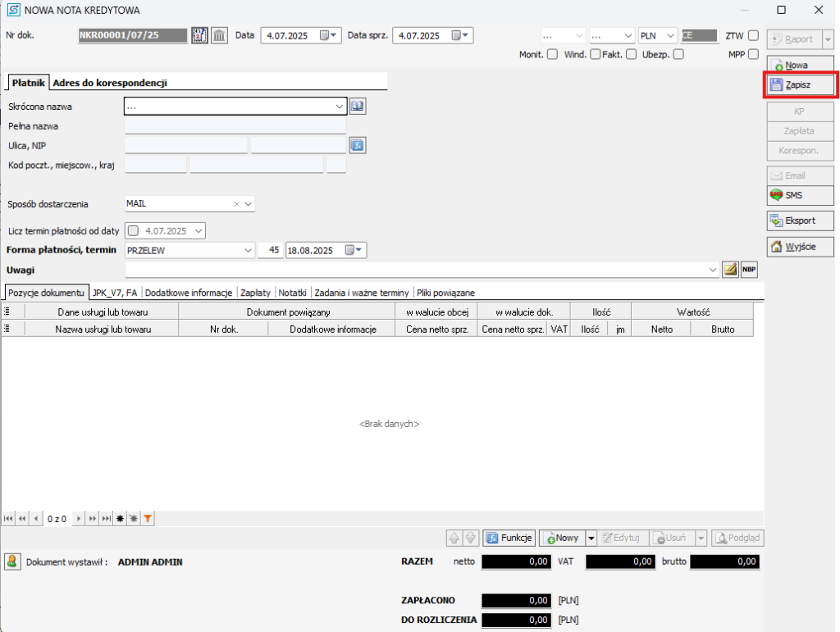Enable the ZTW checkbox
The width and height of the screenshot is (840, 632).
(753, 35)
